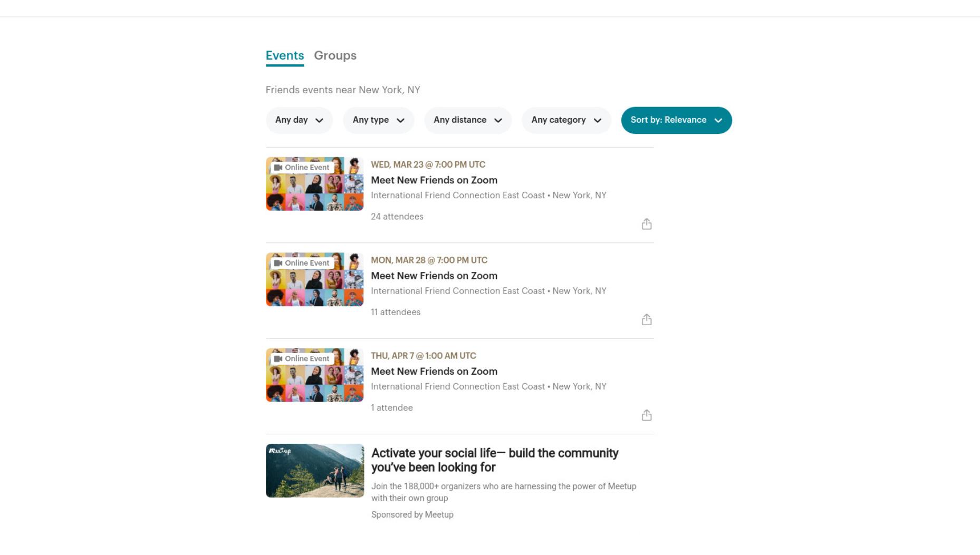The image size is (980, 555).
Task: Click Friends events near New York, NY heading
Action: 343,90
